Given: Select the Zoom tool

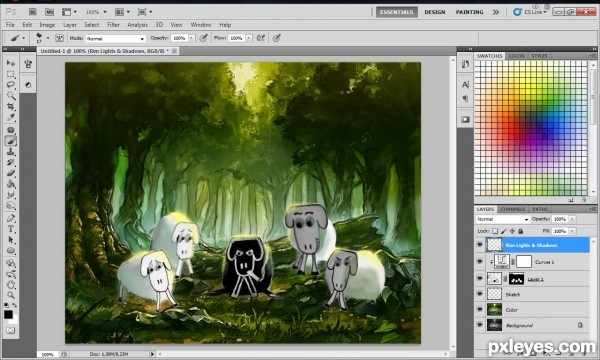Looking at the screenshot, I should [x=11, y=295].
